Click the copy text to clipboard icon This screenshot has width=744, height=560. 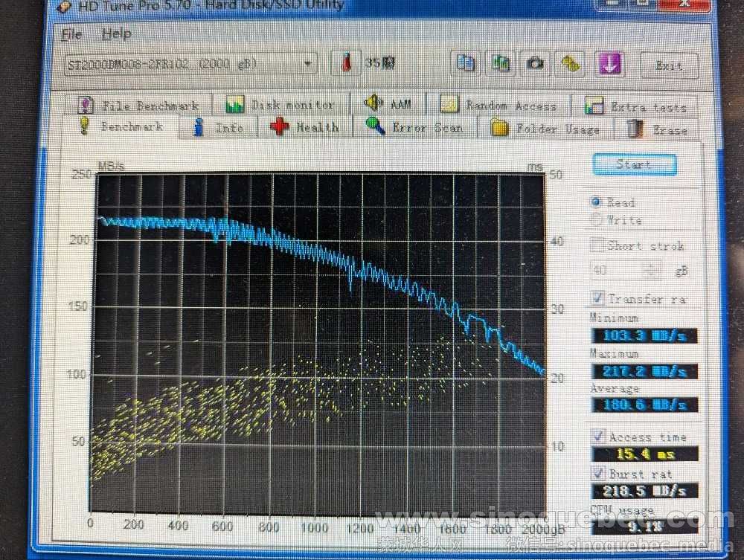[x=466, y=63]
